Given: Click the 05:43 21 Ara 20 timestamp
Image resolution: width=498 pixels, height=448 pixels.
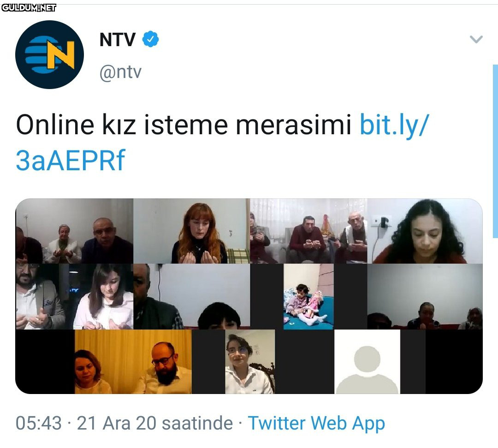Looking at the screenshot, I should [124, 423].
